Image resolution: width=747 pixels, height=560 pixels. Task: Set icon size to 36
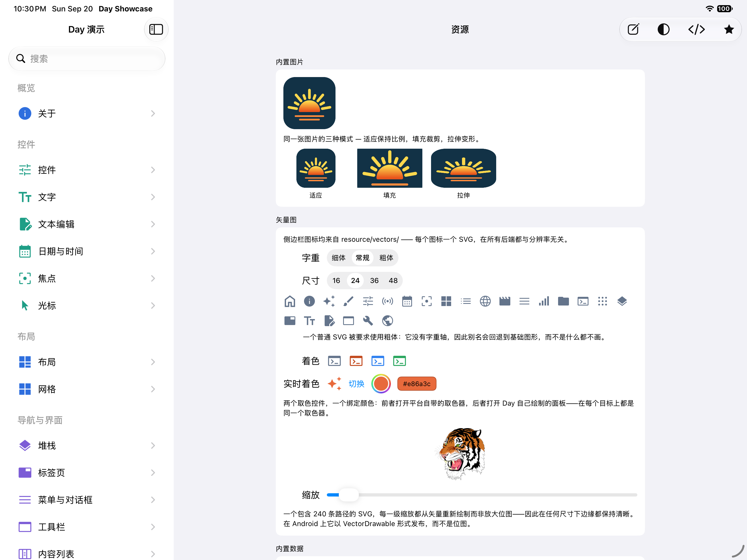[374, 281]
